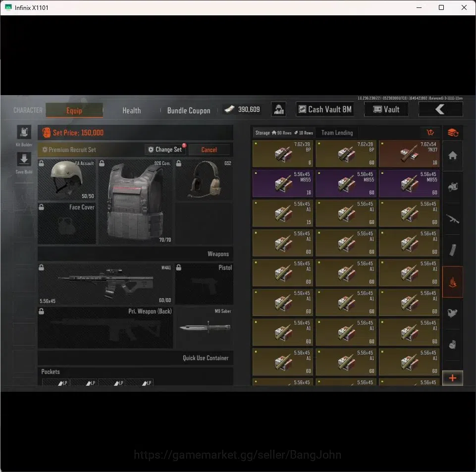Select the 7.62x54 7N37 ammo tile
Viewport: 476px width, 472px height.
click(409, 154)
